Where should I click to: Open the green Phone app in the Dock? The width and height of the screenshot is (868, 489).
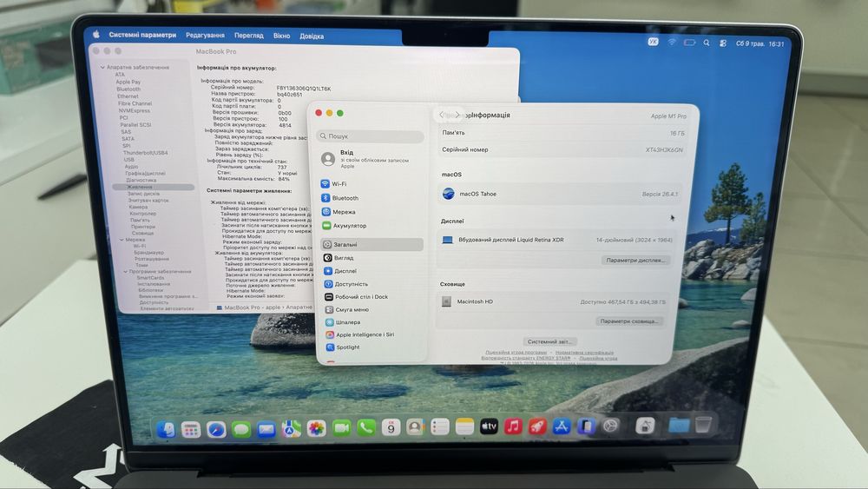[x=366, y=427]
